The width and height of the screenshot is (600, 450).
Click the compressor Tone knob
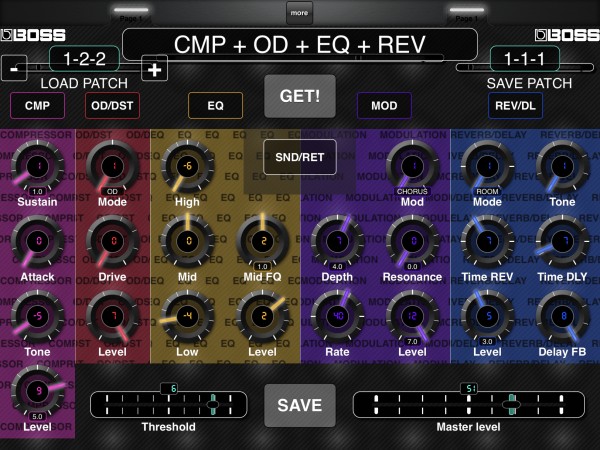pyautogui.click(x=37, y=316)
